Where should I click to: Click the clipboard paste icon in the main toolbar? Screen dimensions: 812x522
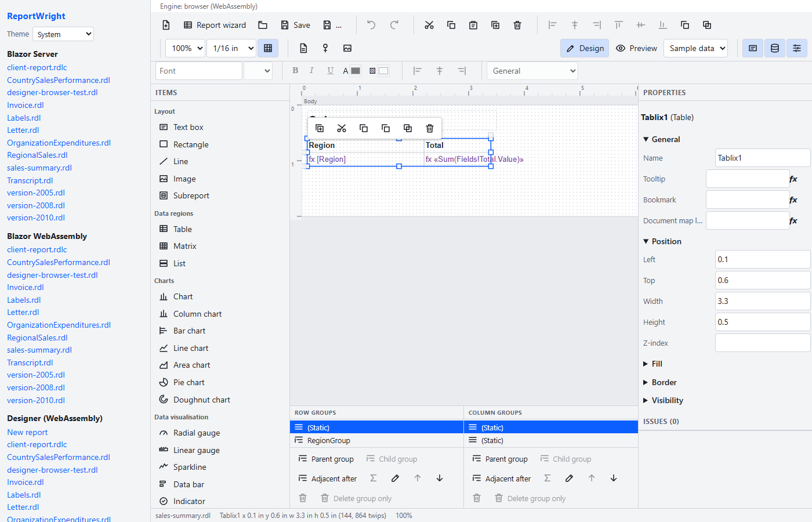click(x=473, y=25)
